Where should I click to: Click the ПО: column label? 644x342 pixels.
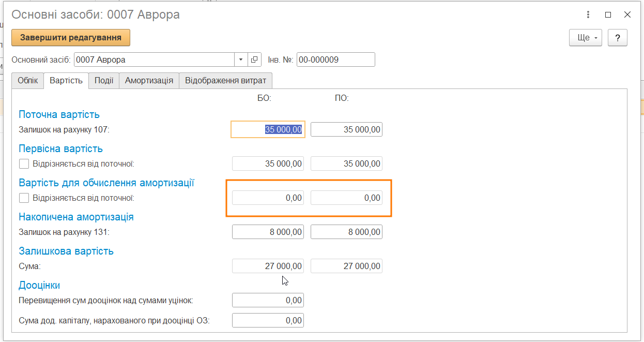(342, 98)
